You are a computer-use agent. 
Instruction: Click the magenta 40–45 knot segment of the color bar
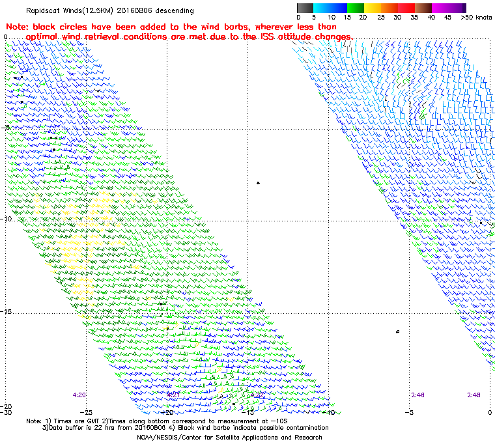click(x=440, y=8)
